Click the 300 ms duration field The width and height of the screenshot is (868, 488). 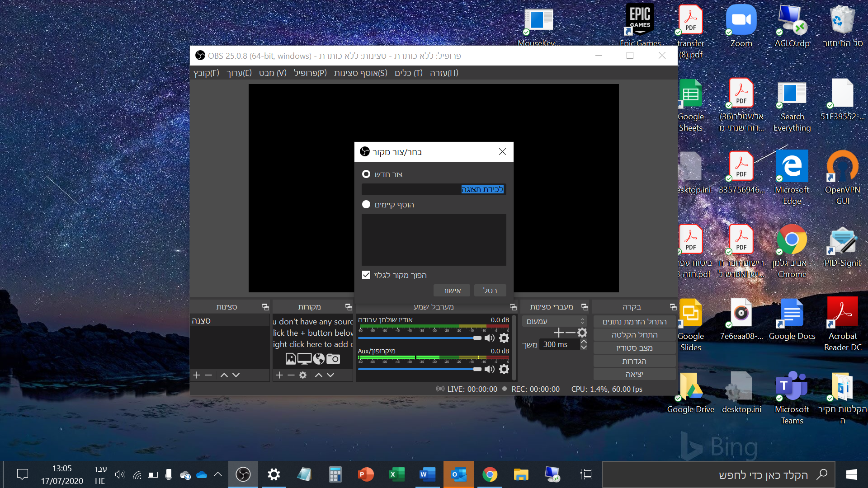(x=560, y=344)
